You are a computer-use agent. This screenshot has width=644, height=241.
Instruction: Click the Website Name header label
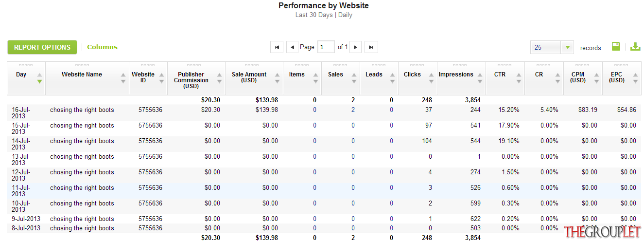click(x=82, y=74)
